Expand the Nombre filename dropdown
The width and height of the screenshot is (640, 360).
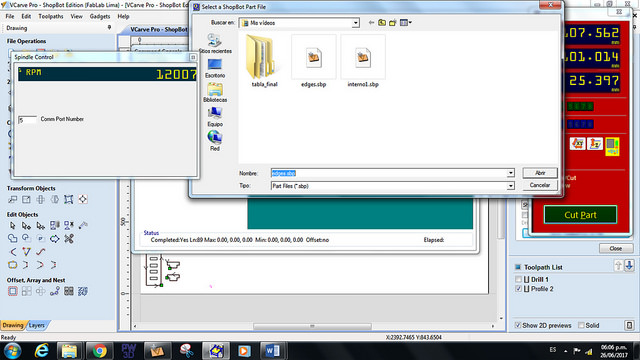coord(510,173)
